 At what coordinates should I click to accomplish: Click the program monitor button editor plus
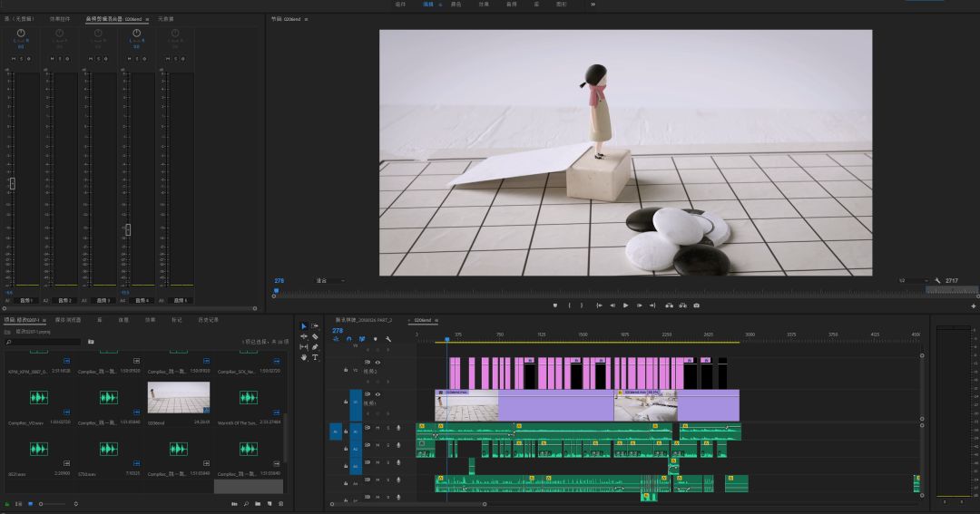(x=973, y=305)
